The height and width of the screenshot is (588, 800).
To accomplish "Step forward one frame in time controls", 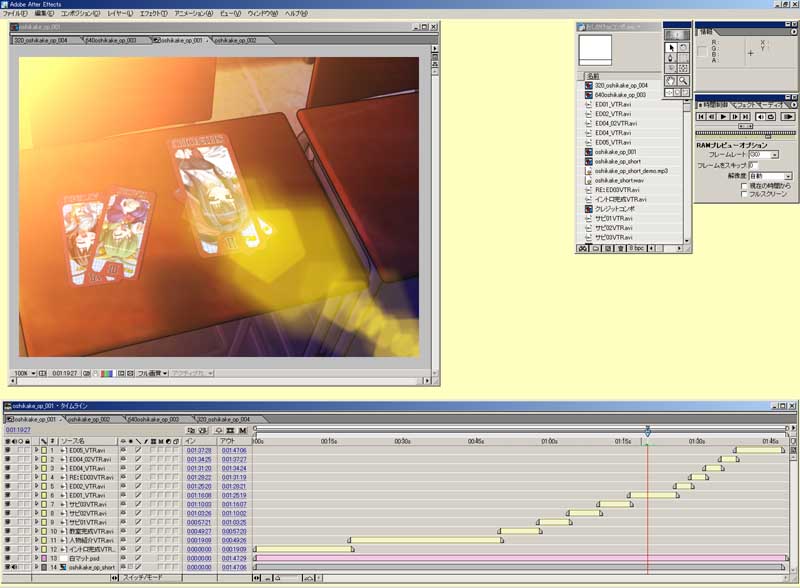I will coord(735,117).
